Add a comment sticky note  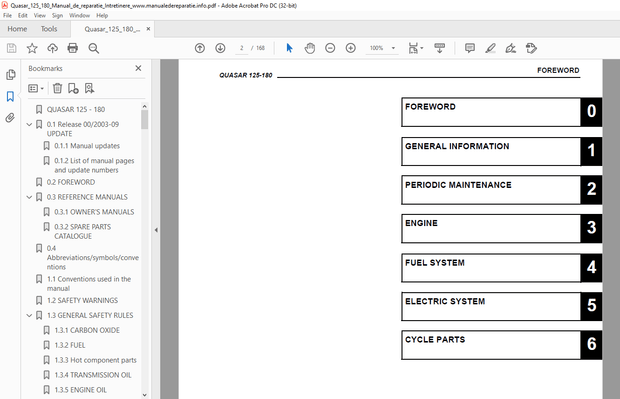pos(470,48)
